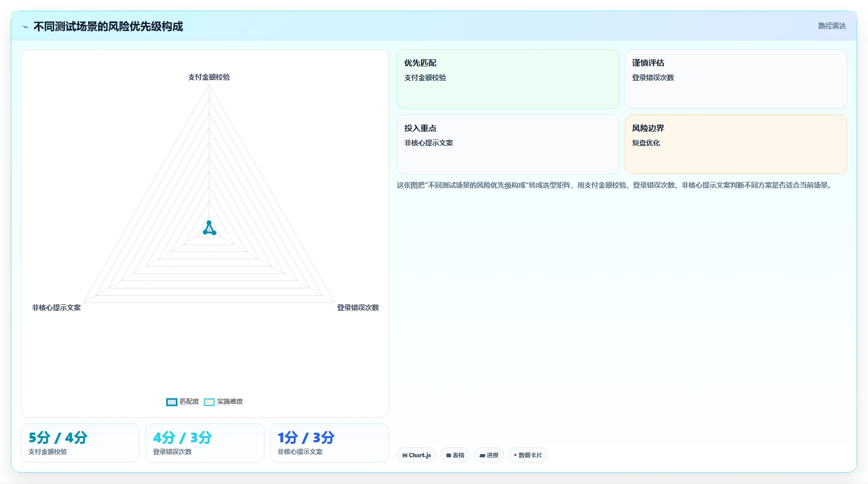Viewport: 868px width, 484px height.
Task: Click 支付金额校验 text in 优先匹配 card
Action: pyautogui.click(x=425, y=78)
